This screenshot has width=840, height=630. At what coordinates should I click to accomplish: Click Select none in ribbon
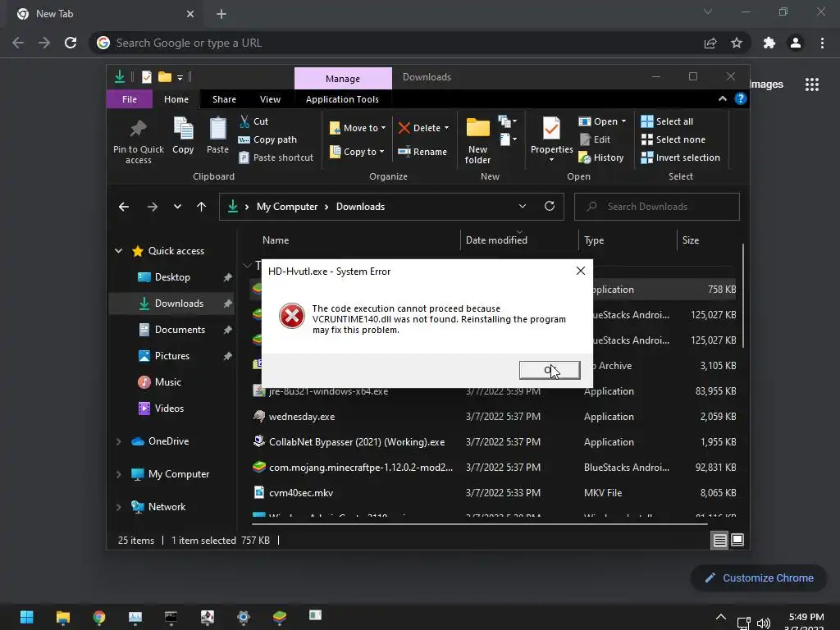673,139
